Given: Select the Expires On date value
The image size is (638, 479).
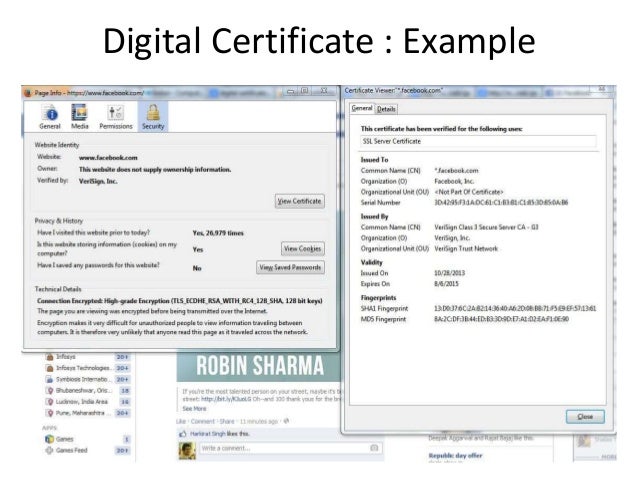Looking at the screenshot, I should coord(446,284).
